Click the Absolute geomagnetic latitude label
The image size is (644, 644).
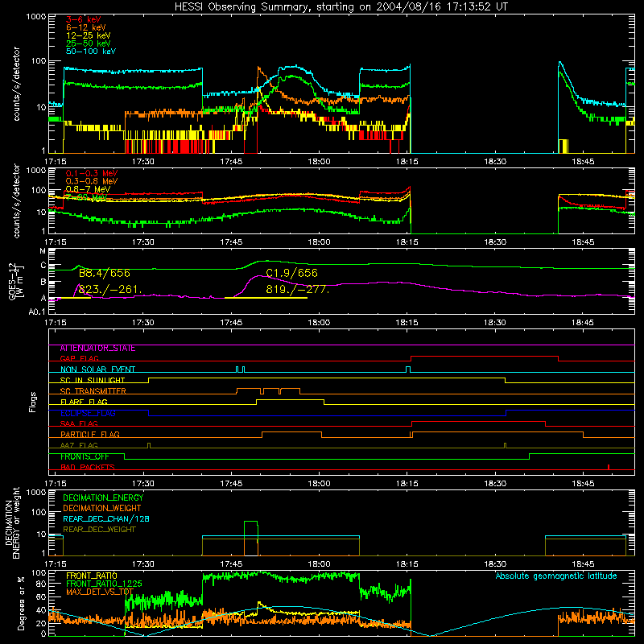click(556, 576)
